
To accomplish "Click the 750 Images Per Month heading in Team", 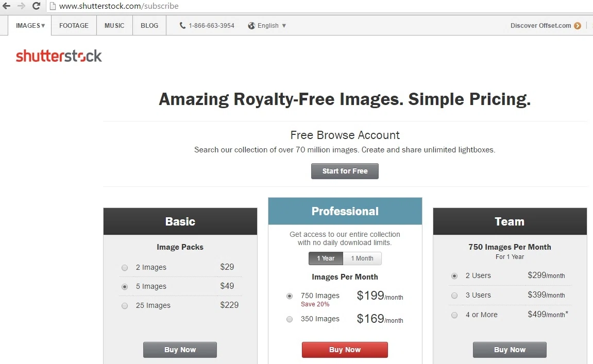I will point(510,247).
